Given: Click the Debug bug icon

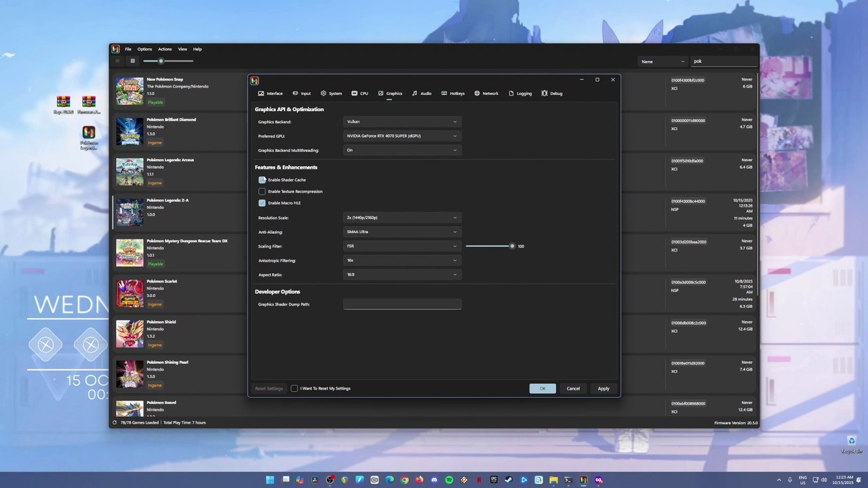Looking at the screenshot, I should 544,94.
